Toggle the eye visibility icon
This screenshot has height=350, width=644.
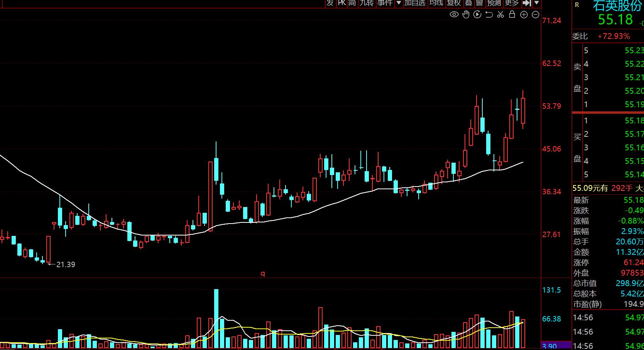coord(454,15)
